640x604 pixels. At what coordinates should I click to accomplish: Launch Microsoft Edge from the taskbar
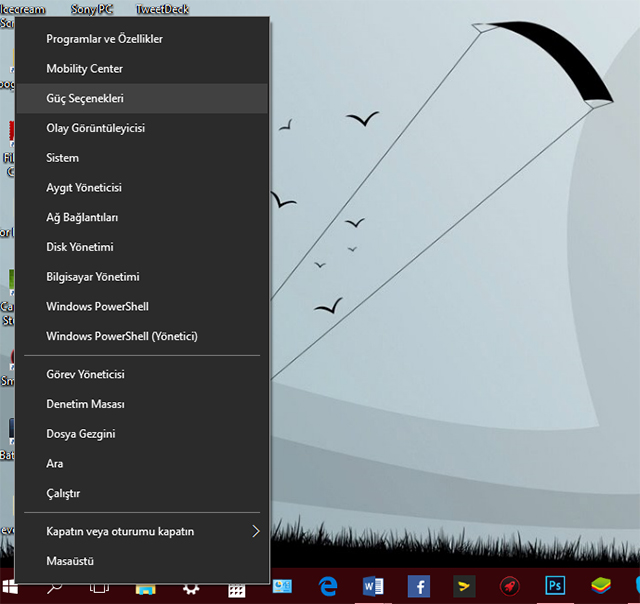(x=328, y=586)
